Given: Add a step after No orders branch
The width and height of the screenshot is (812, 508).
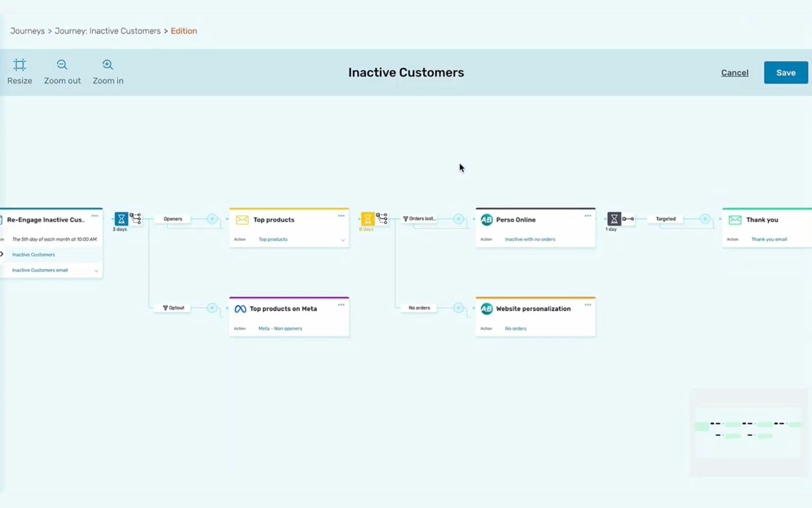Looking at the screenshot, I should pos(458,308).
